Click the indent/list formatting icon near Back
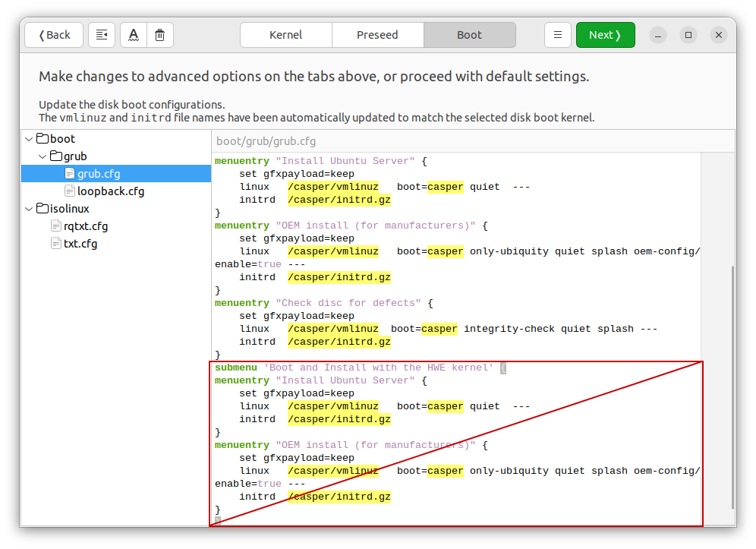The image size is (756, 549). coord(102,34)
